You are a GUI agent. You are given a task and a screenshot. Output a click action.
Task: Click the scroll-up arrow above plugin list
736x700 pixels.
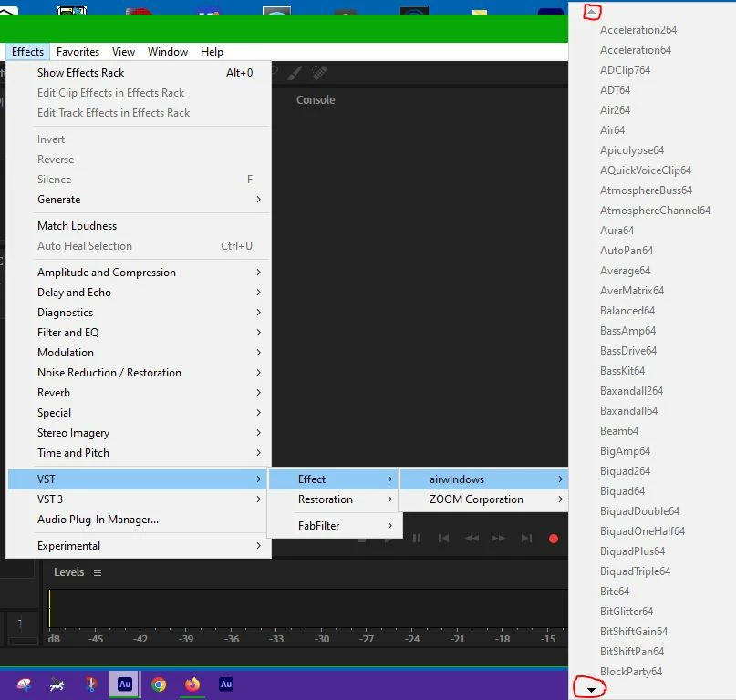[x=592, y=12]
